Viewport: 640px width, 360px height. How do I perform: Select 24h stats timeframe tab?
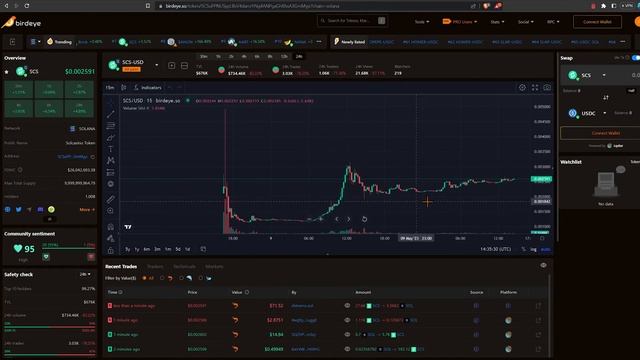click(x=299, y=56)
